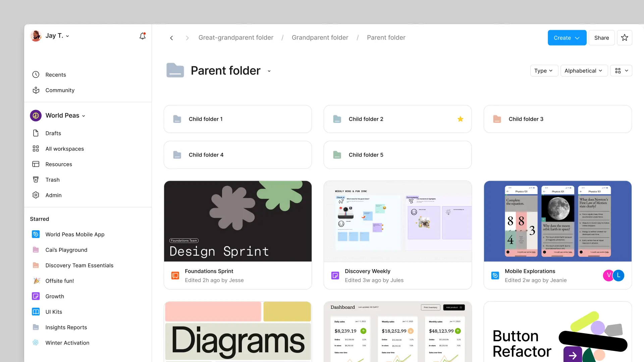Viewport: 644px width, 362px height.
Task: Open the Alphabetical sort dropdown
Action: click(x=584, y=71)
